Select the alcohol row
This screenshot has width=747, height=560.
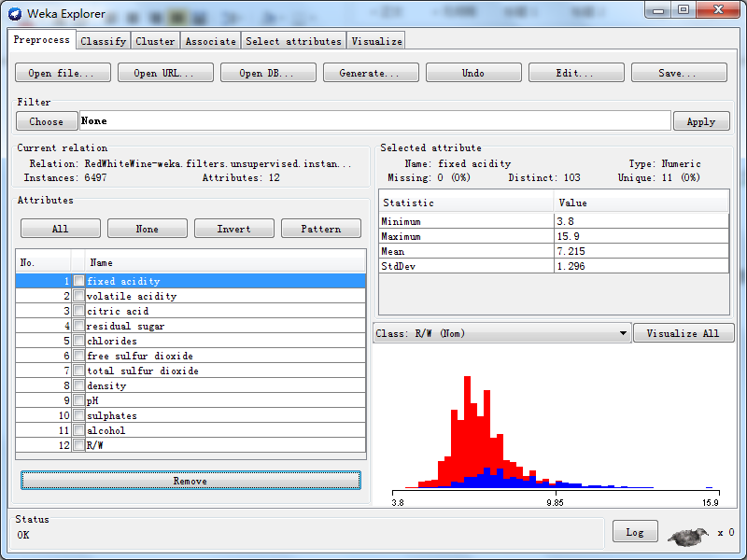pyautogui.click(x=190, y=430)
